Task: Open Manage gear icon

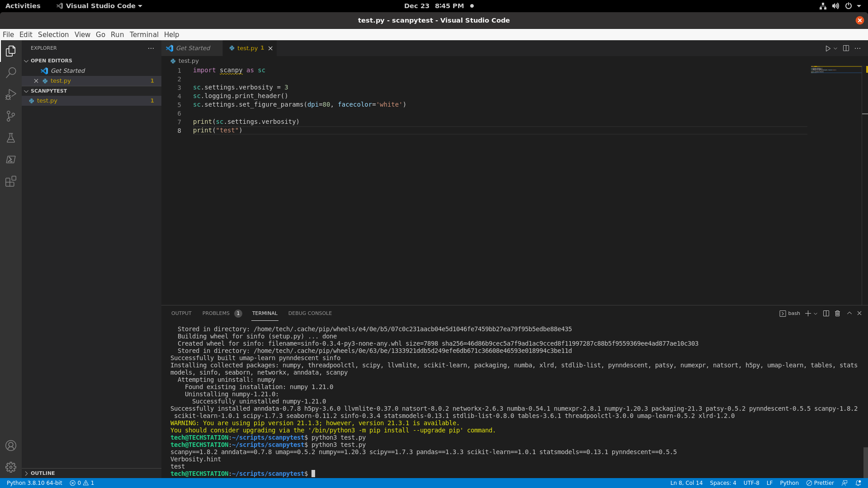Action: 11,467
